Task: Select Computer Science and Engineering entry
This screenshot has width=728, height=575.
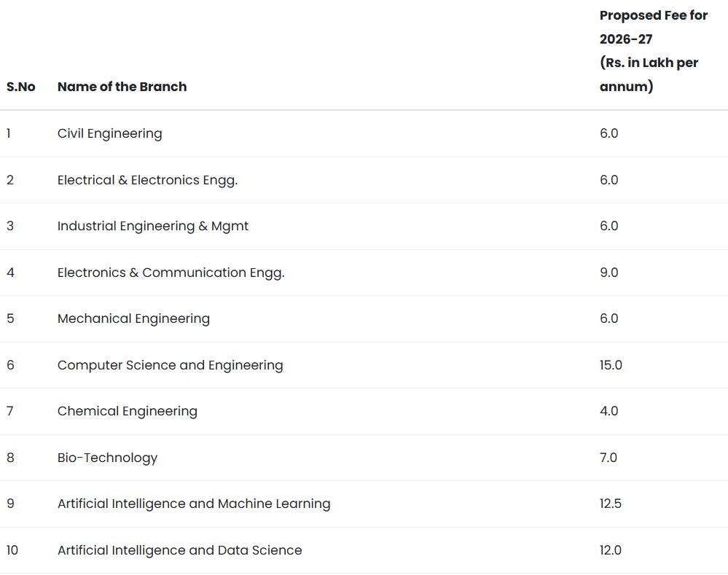Action: point(170,365)
